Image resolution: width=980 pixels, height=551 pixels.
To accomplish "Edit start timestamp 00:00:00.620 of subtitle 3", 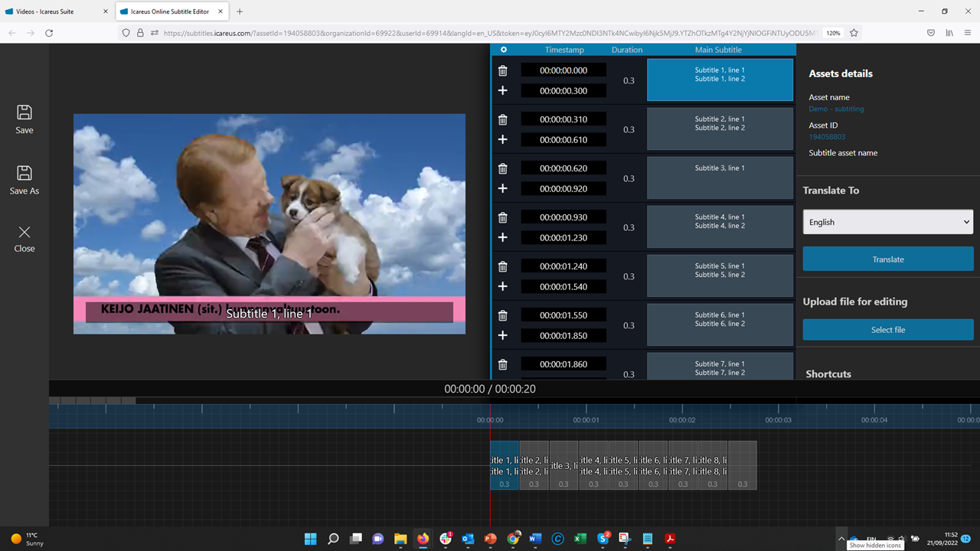I will tap(563, 168).
